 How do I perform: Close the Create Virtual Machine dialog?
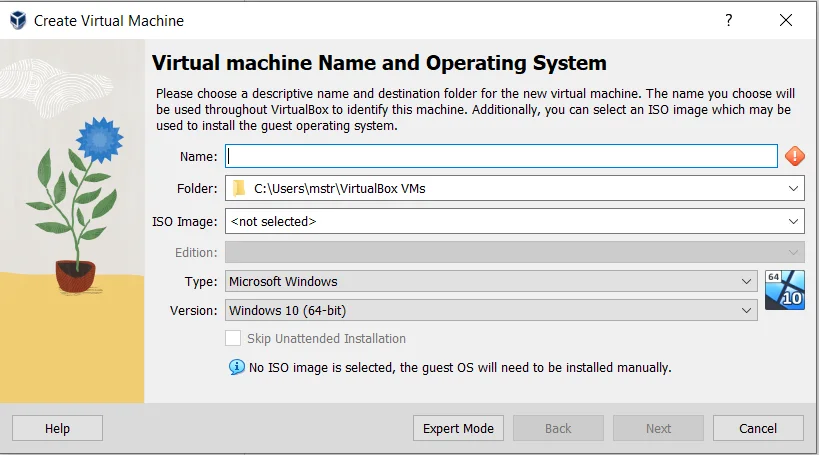pos(786,20)
